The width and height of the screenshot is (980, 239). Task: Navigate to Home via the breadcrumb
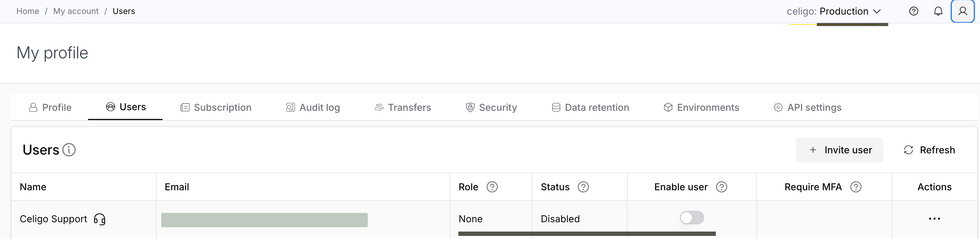click(27, 11)
